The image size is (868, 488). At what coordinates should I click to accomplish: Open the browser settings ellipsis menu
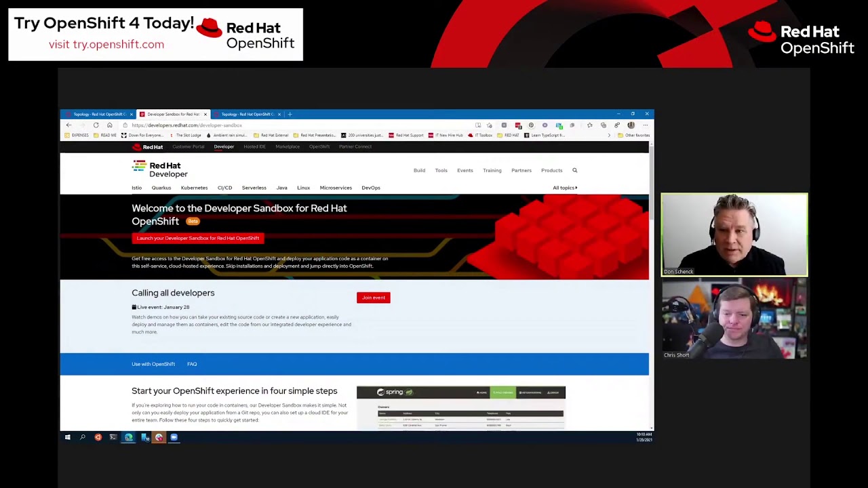pos(645,125)
